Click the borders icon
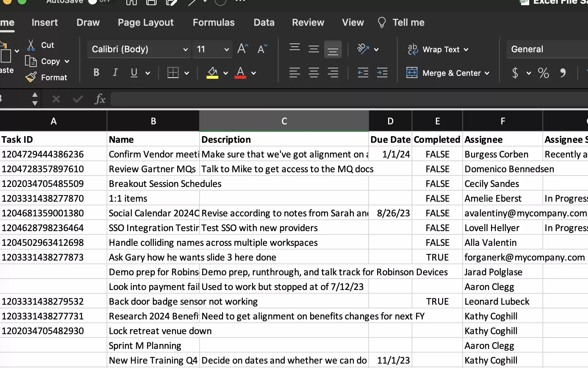588x368 pixels. [173, 73]
